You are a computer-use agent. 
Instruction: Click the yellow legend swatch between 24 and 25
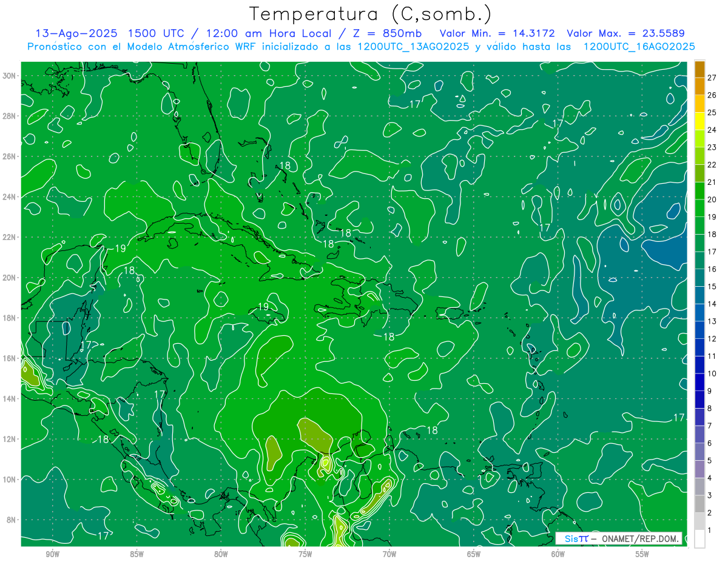click(x=700, y=121)
